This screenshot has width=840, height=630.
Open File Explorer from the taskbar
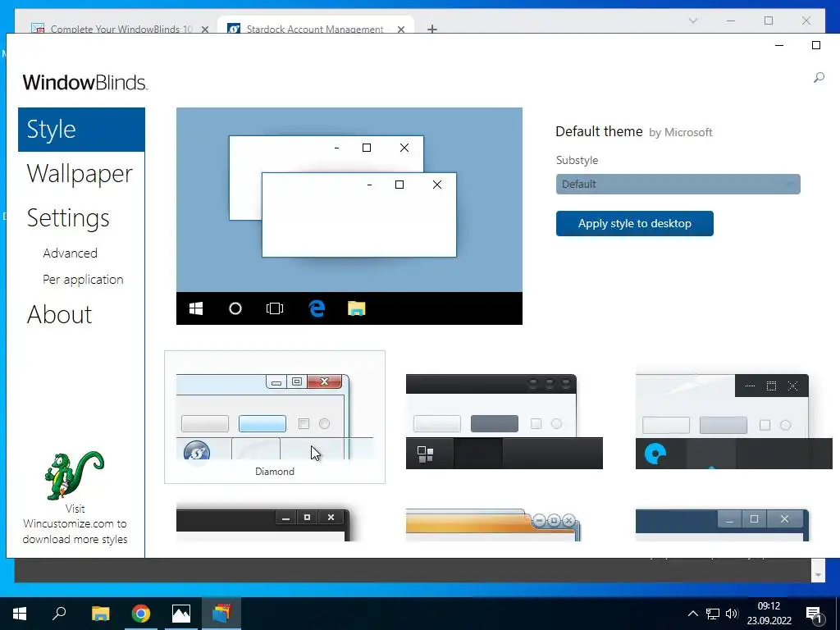(100, 614)
